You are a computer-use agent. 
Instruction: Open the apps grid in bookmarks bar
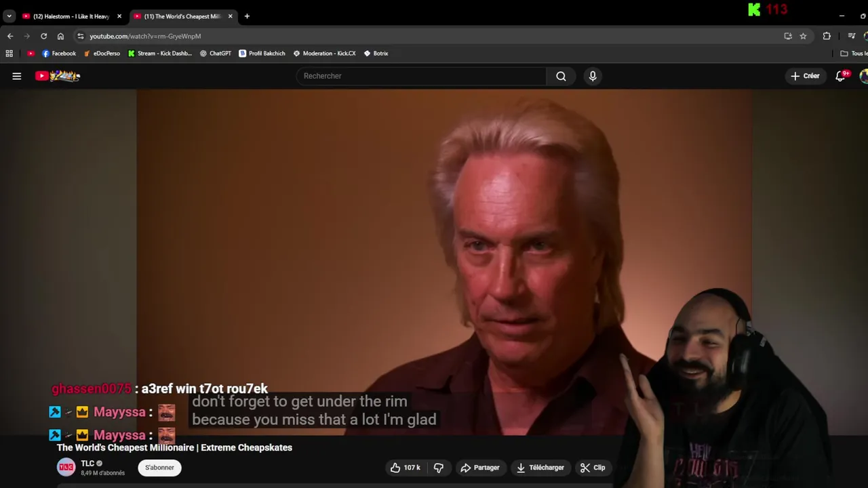[x=9, y=54]
